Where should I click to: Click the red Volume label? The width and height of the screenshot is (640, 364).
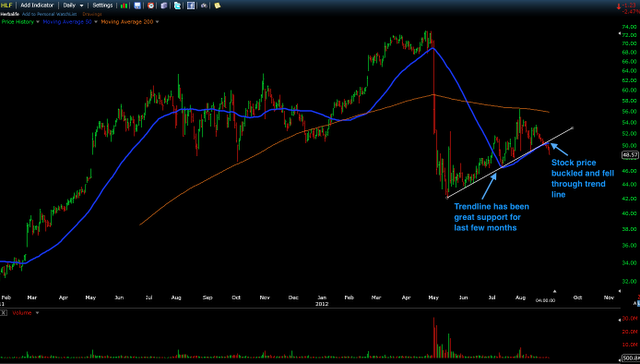22,313
